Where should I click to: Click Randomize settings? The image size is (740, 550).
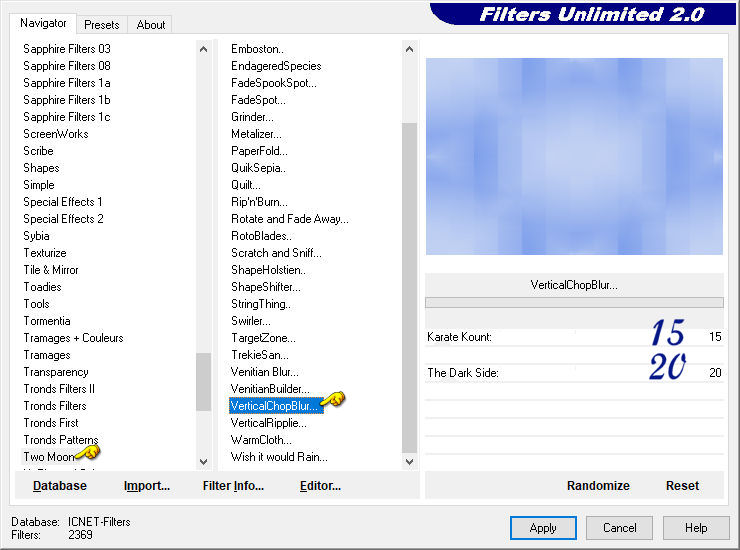598,485
